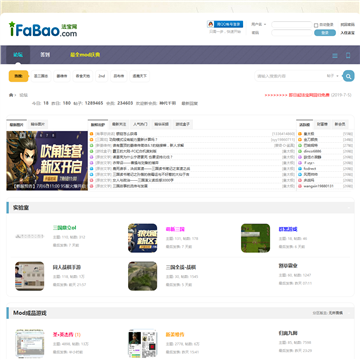Open the yellow 最全mod庆典 link
Screen dimensions: 360x360
pos(85,55)
